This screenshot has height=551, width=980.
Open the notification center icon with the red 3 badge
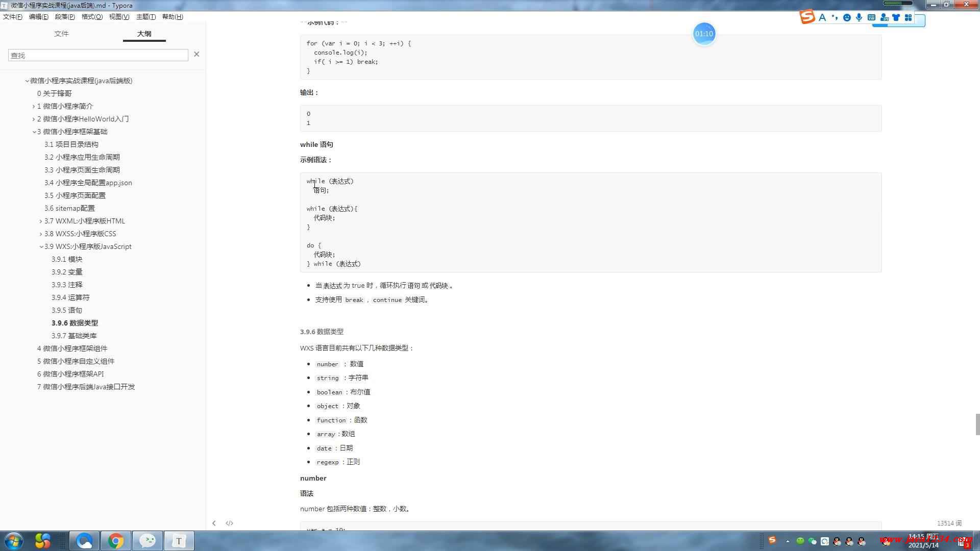pos(963,543)
